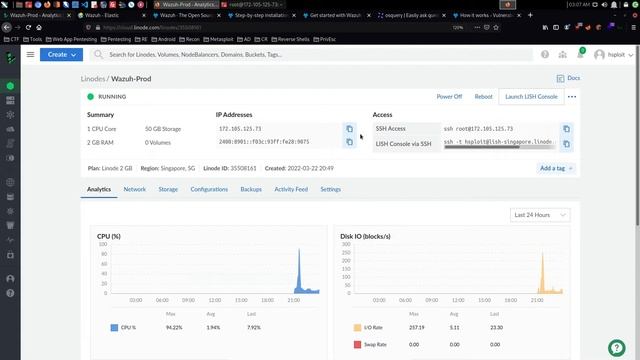Open the Activity Feed tab

click(291, 189)
